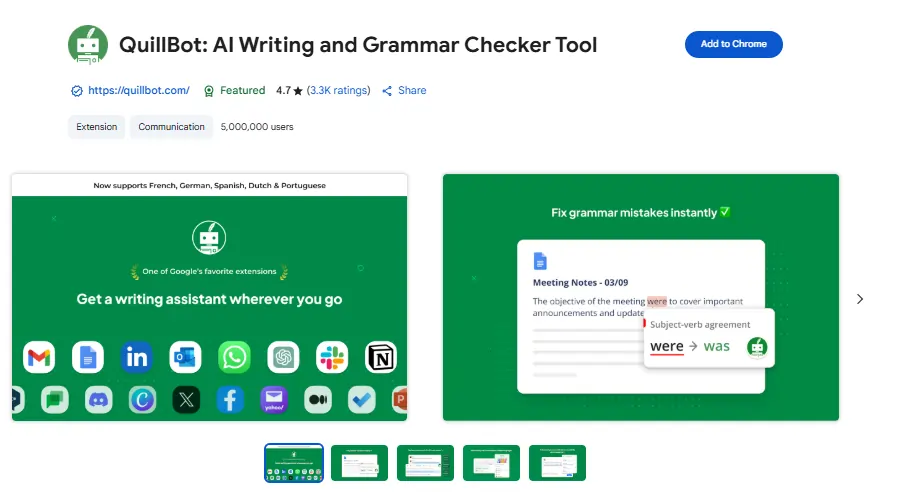Select the Extension category chip

(96, 127)
